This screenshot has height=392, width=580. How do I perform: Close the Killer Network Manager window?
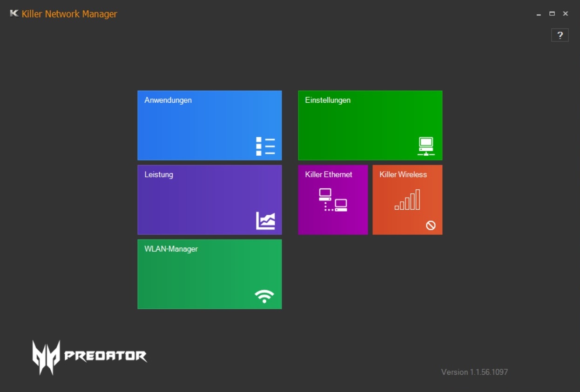(x=566, y=14)
